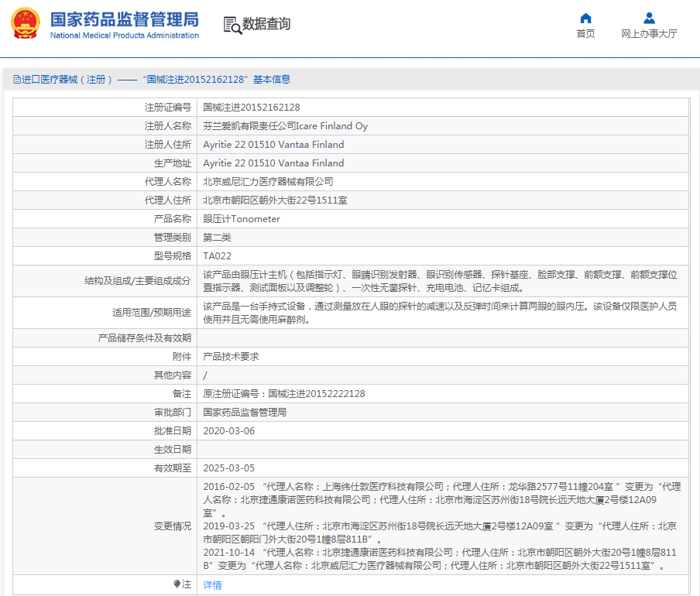The image size is (700, 596).
Task: Click the 注册证编号 row label
Action: pyautogui.click(x=168, y=108)
